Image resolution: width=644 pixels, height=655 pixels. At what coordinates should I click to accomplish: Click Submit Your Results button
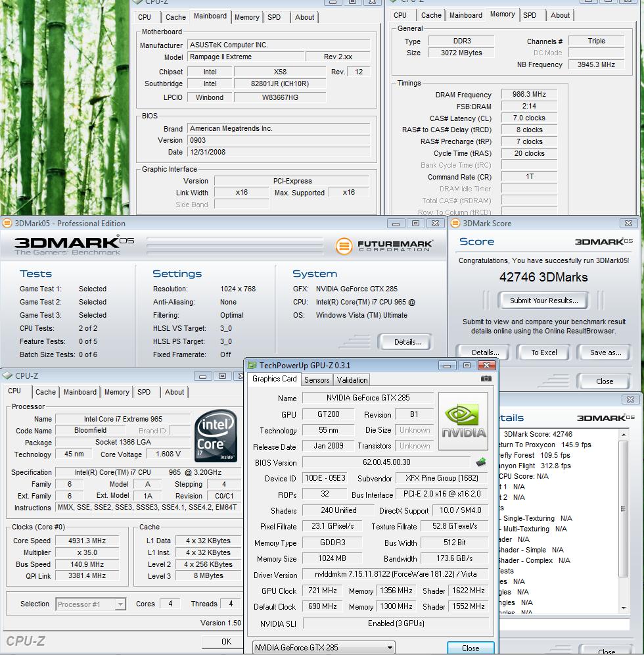[544, 301]
